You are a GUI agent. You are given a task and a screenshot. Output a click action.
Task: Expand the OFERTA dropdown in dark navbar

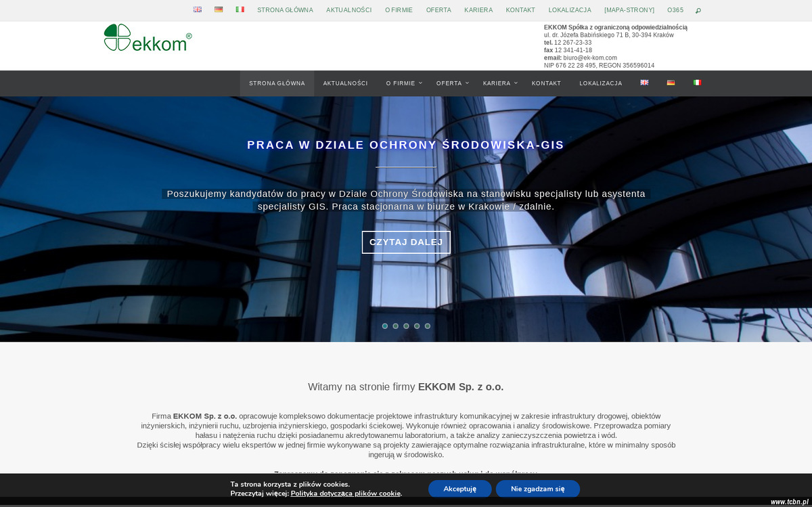(x=451, y=83)
